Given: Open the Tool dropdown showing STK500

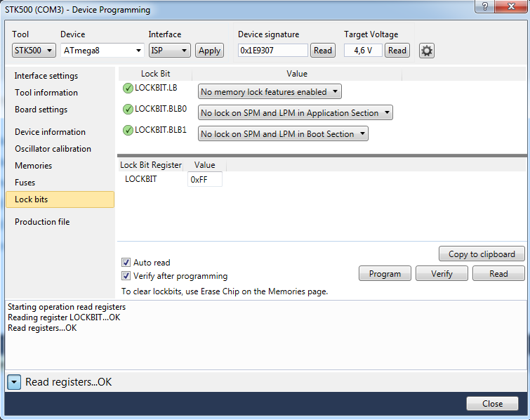Looking at the screenshot, I should tap(34, 51).
